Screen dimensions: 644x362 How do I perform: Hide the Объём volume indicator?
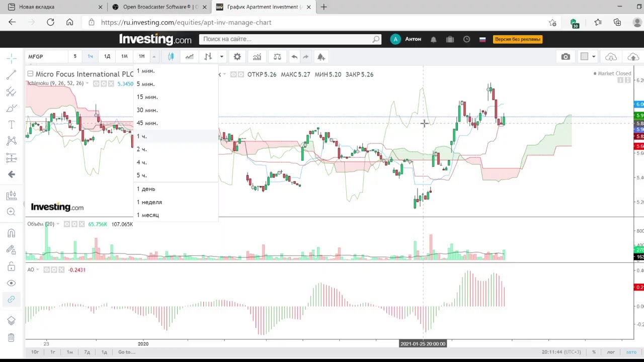tap(66, 224)
